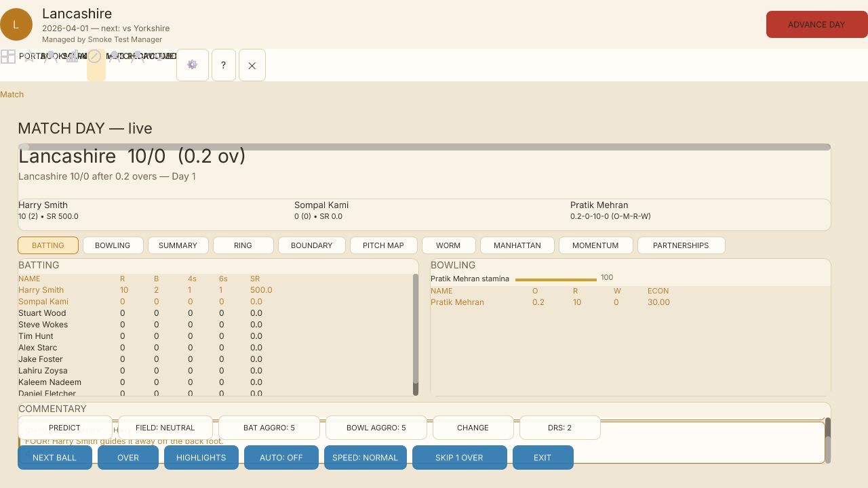Open the SUMMARY tab

click(x=178, y=245)
